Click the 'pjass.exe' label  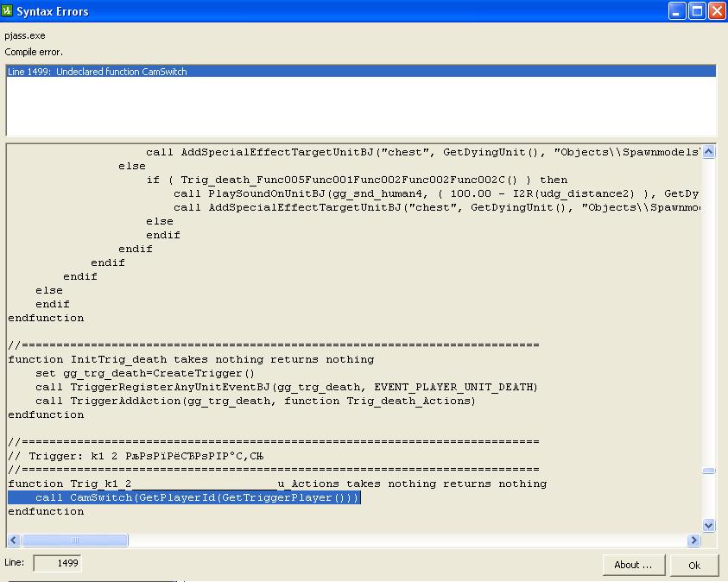25,35
